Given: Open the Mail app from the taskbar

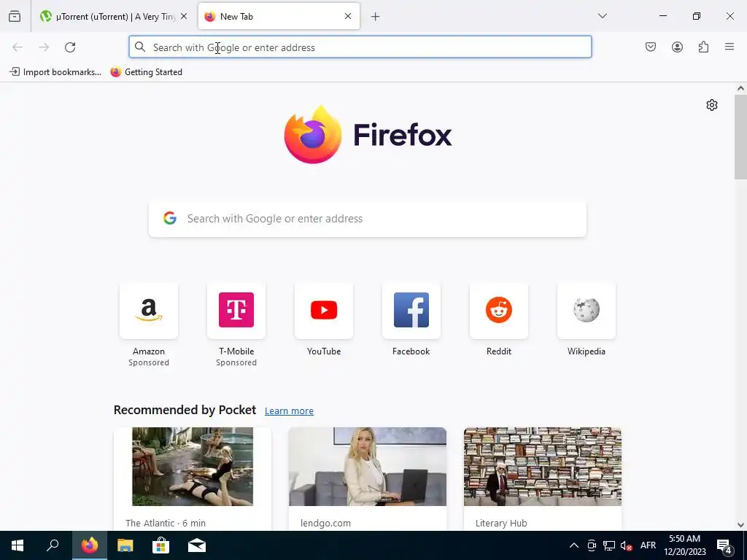Looking at the screenshot, I should pyautogui.click(x=197, y=545).
